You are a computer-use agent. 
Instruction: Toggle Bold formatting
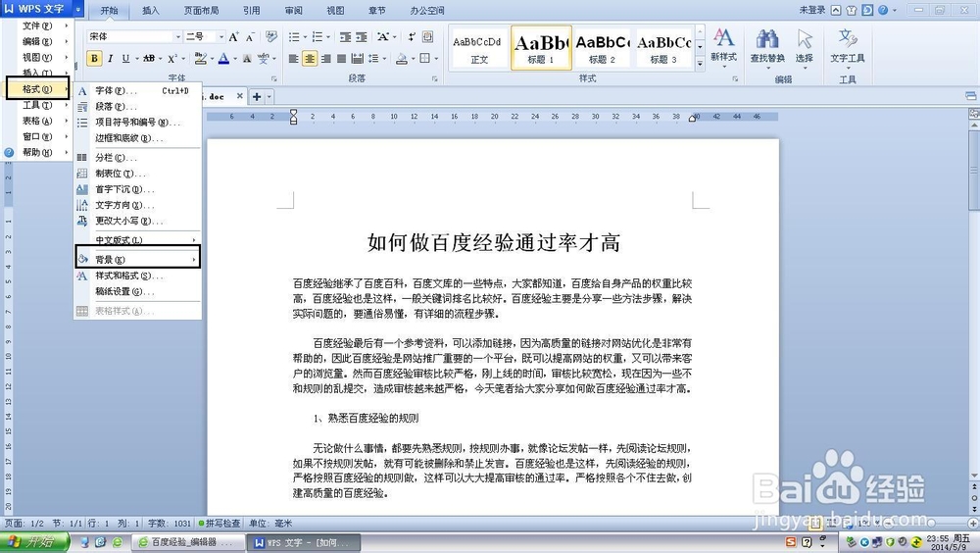(94, 58)
